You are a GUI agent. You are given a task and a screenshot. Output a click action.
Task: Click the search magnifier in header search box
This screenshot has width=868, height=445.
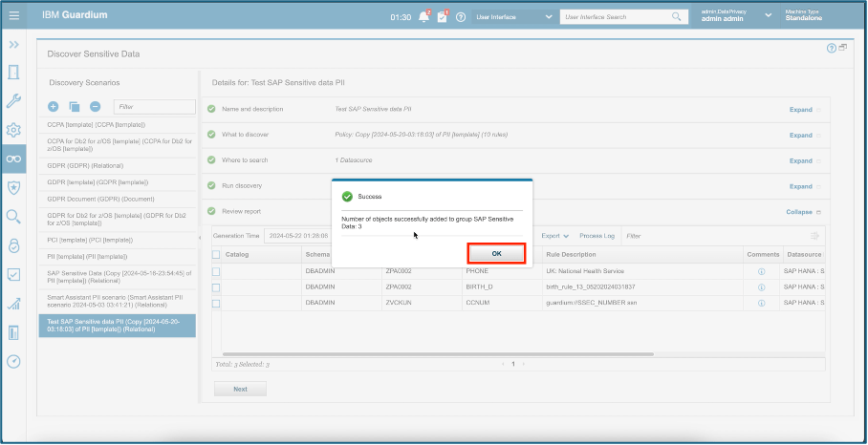tap(677, 16)
